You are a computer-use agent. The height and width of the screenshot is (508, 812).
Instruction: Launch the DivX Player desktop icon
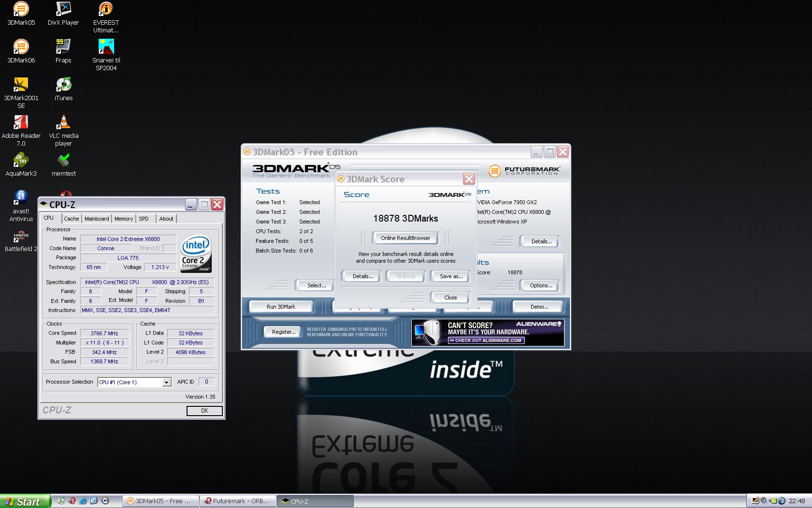click(63, 14)
